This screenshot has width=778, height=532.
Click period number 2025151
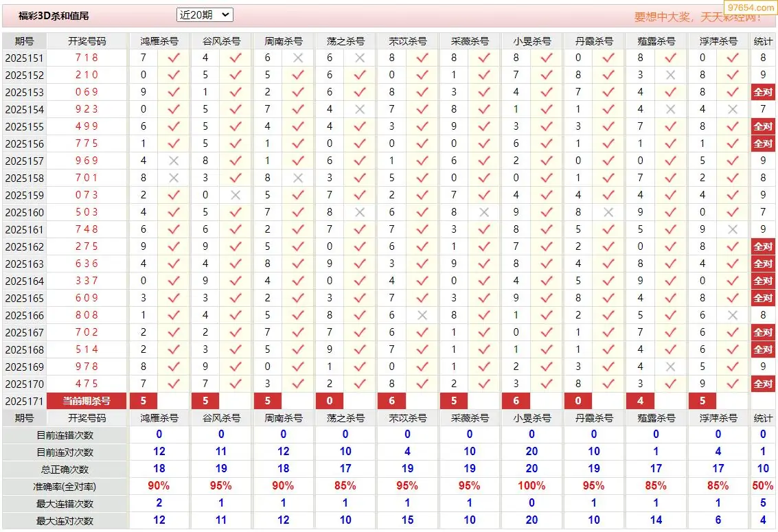[24, 58]
